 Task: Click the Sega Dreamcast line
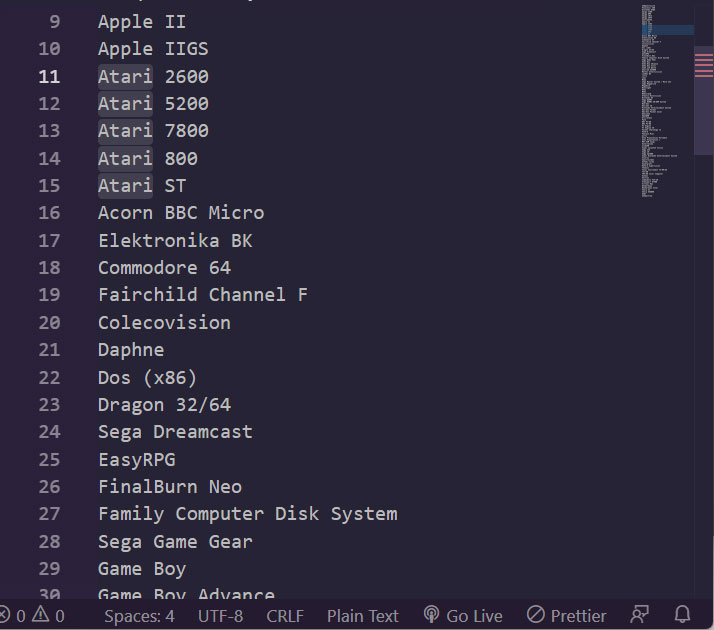[x=175, y=432]
